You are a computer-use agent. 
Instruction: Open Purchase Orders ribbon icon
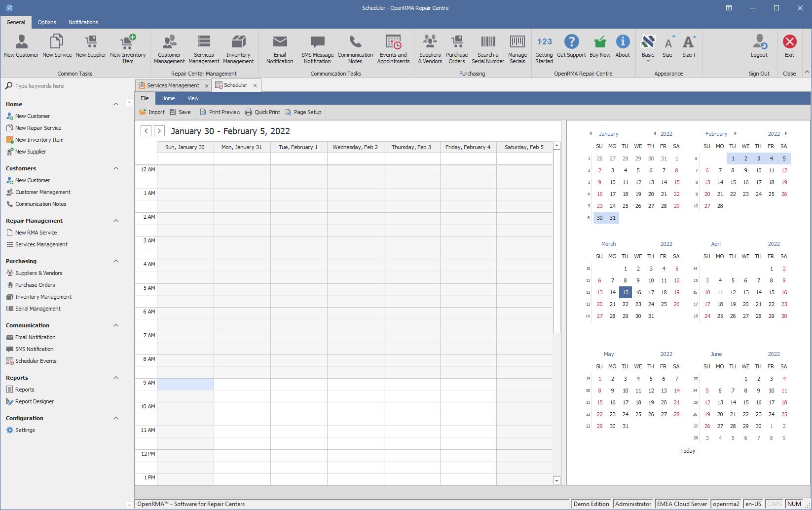click(457, 49)
